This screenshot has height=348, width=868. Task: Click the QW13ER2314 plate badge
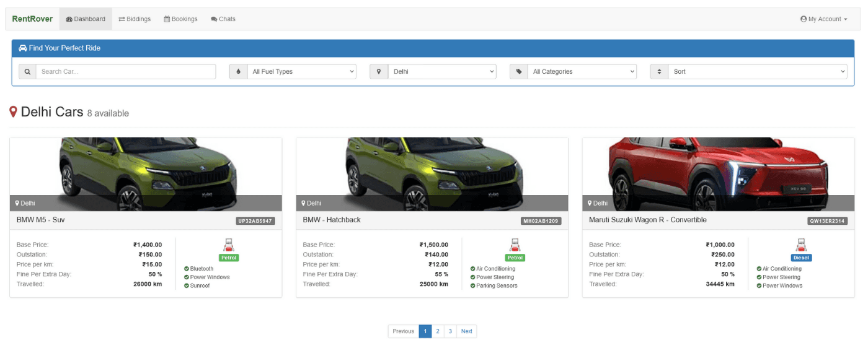pos(828,220)
